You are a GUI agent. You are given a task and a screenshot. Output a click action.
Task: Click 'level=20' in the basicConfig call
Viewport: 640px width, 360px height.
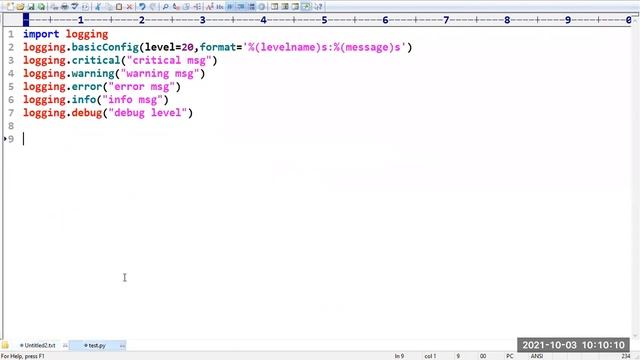pyautogui.click(x=169, y=47)
